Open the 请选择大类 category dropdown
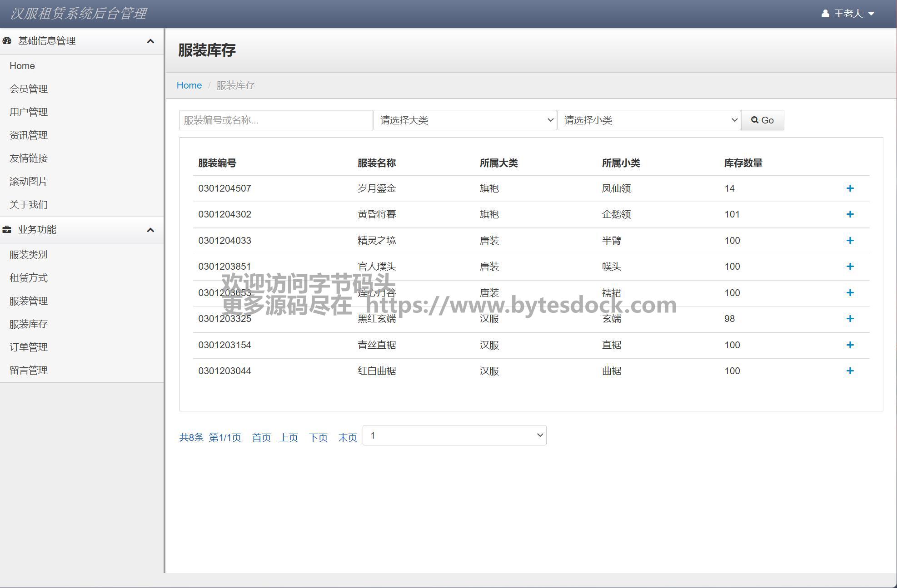Viewport: 897px width, 588px height. (465, 120)
